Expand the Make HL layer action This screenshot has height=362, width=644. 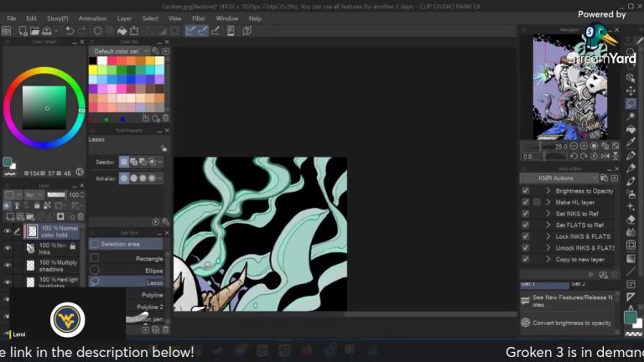coord(548,202)
